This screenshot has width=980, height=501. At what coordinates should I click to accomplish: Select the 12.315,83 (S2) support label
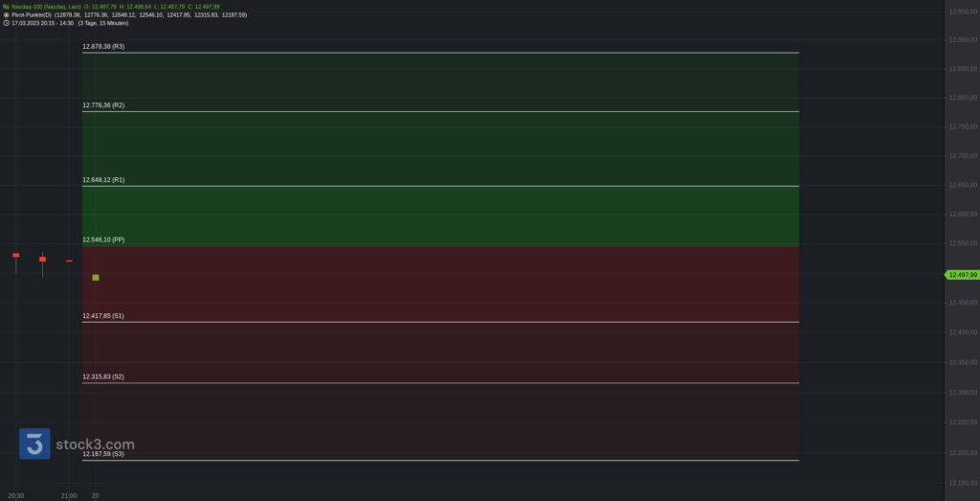pos(103,376)
